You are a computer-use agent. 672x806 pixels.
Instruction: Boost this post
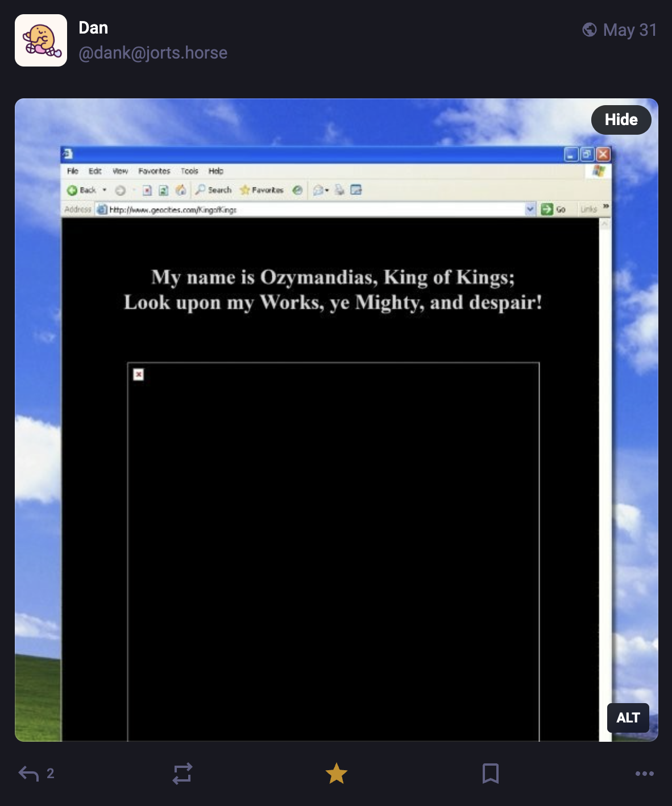pos(182,774)
